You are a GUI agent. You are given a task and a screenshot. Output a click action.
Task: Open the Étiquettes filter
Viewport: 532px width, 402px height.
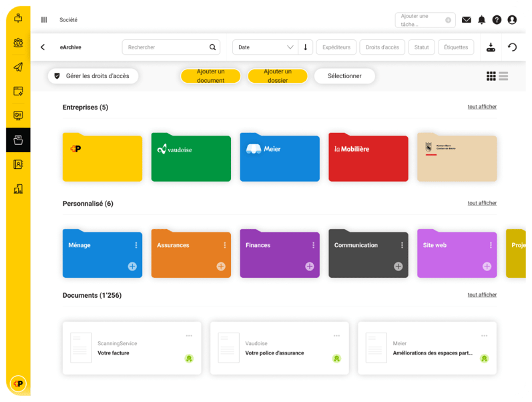tap(457, 47)
